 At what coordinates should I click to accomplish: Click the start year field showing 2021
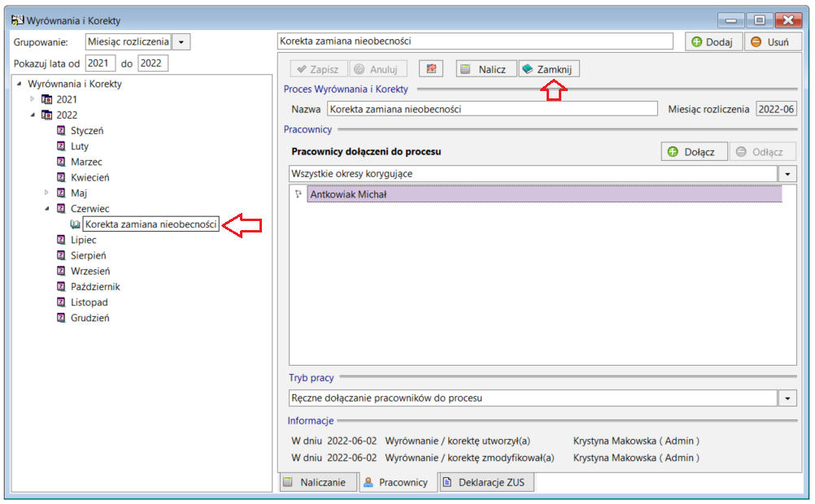click(100, 63)
